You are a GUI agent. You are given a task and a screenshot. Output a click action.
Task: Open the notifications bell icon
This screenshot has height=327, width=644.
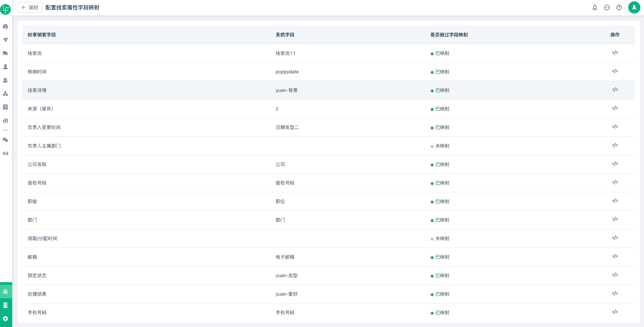595,7
